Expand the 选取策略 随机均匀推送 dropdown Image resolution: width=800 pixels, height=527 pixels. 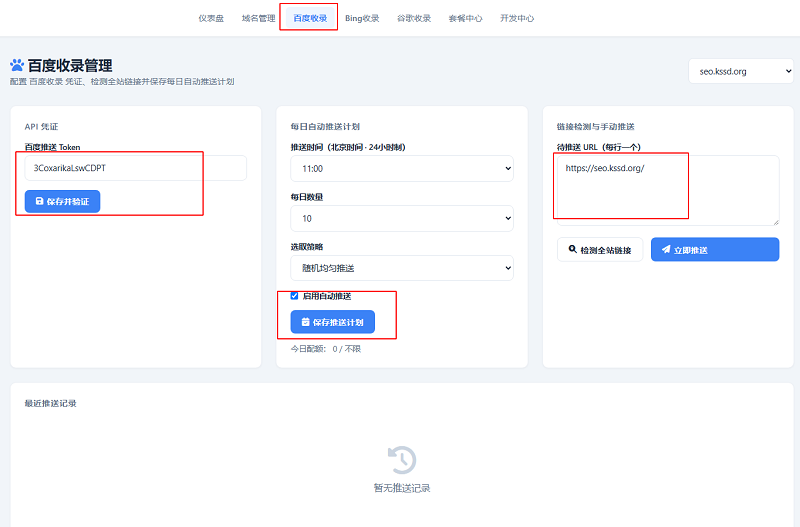[x=402, y=268]
